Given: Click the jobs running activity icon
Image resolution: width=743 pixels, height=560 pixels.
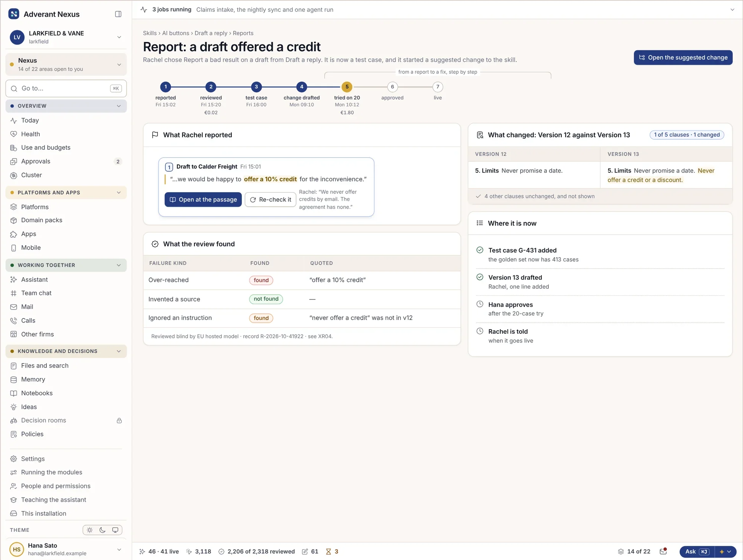Looking at the screenshot, I should (x=144, y=10).
